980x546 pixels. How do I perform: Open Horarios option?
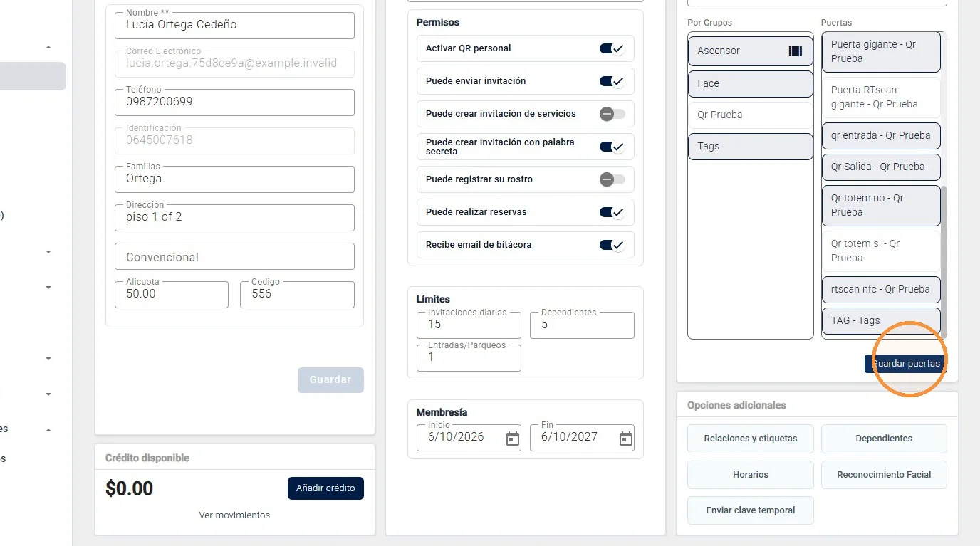tap(751, 475)
